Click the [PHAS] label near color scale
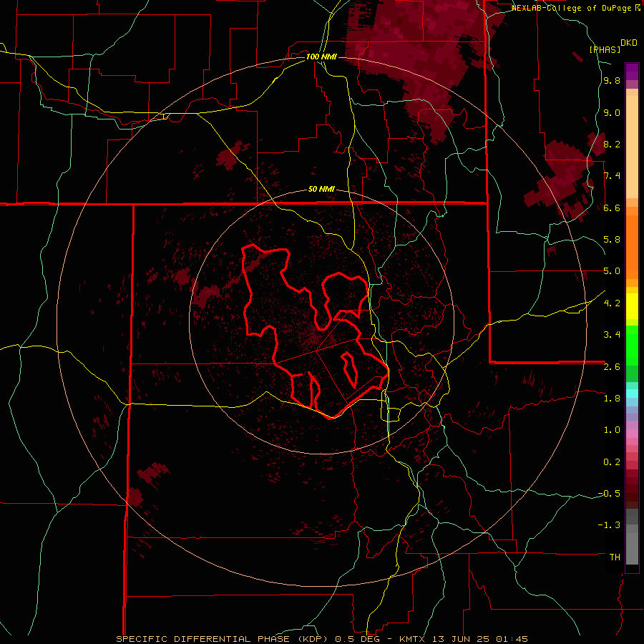 605,49
